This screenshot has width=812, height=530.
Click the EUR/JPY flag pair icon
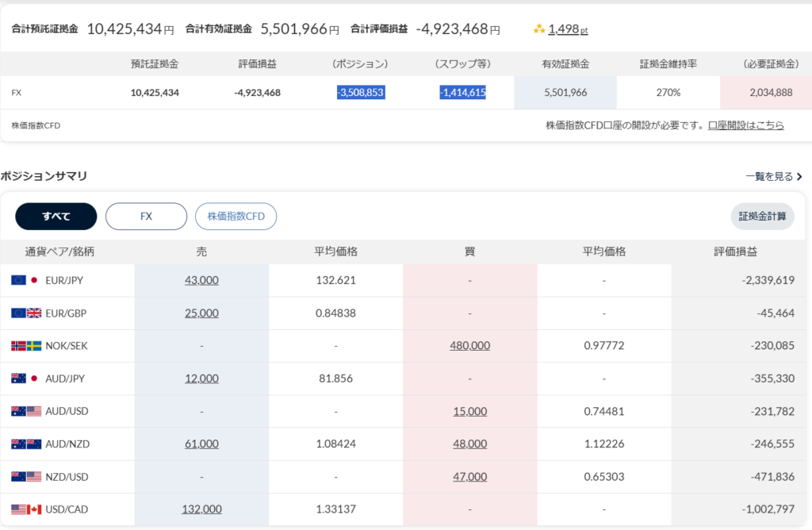[x=26, y=280]
